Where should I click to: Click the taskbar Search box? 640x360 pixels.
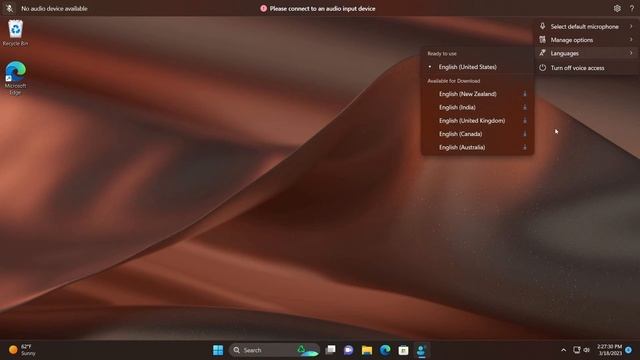tap(273, 350)
